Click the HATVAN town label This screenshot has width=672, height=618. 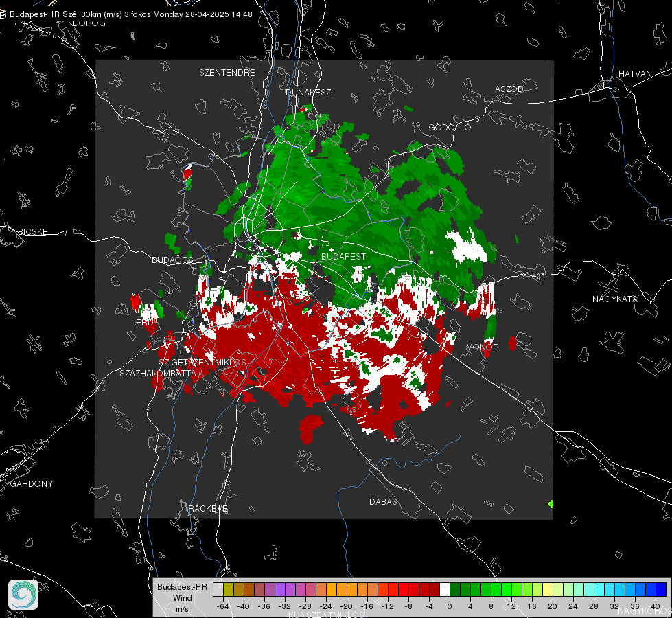click(635, 73)
